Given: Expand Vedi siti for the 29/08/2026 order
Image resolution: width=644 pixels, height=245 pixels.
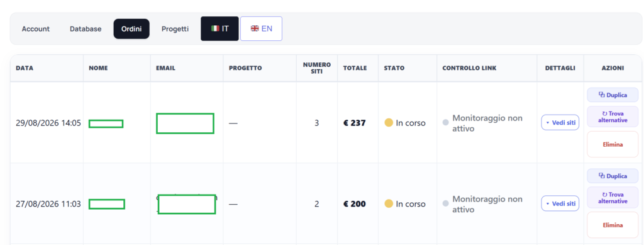Looking at the screenshot, I should point(560,122).
